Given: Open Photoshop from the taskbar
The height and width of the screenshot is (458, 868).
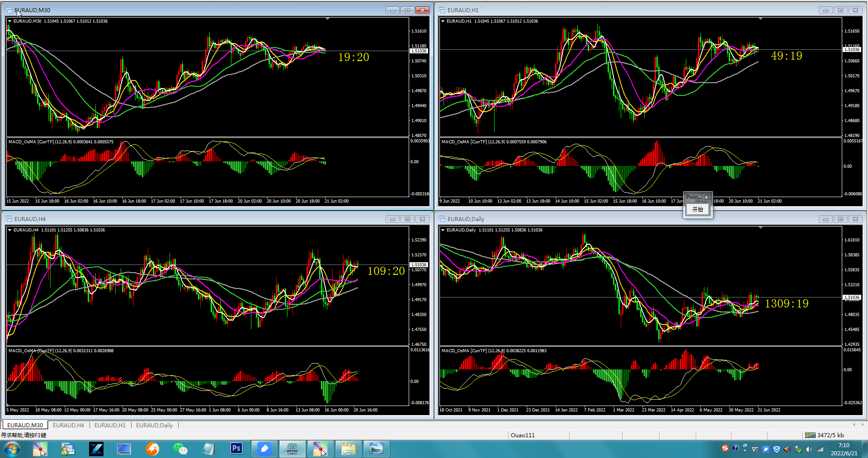Looking at the screenshot, I should tap(236, 449).
